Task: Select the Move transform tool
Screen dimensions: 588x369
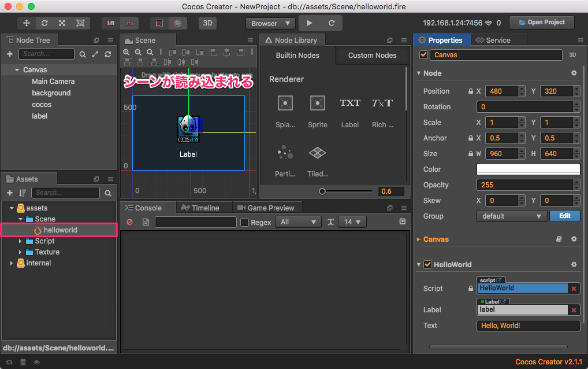Action: (26, 23)
